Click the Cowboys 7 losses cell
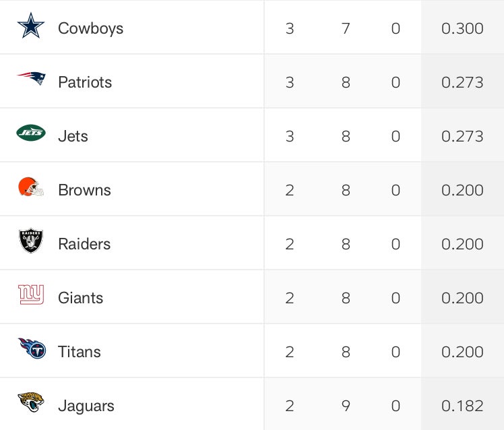 pyautogui.click(x=346, y=28)
